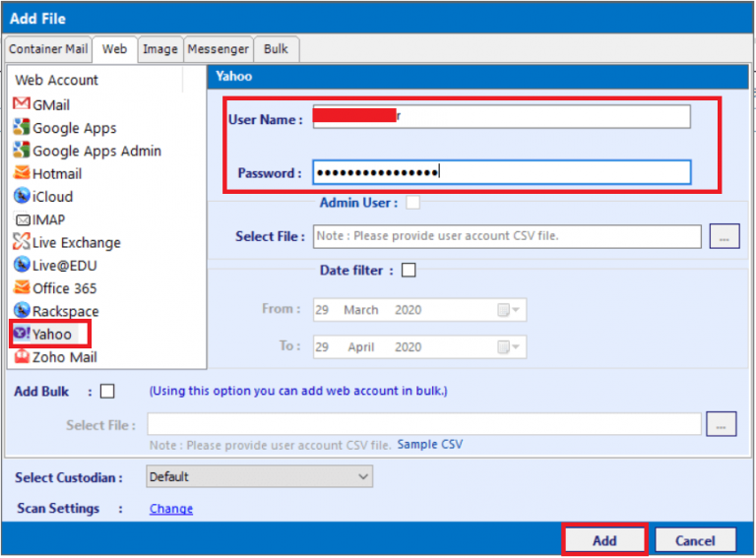Image resolution: width=756 pixels, height=558 pixels.
Task: Open the Sample CSV link
Action: coord(429,444)
